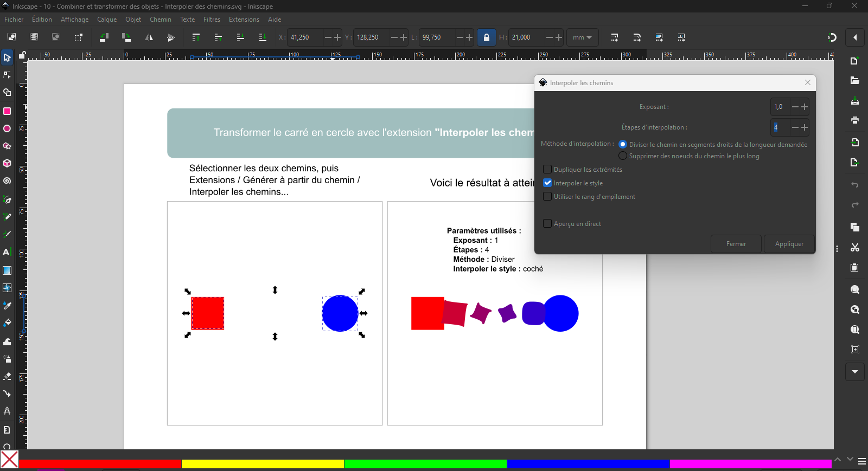The height and width of the screenshot is (471, 868).
Task: Open the Filtres menu
Action: [212, 20]
